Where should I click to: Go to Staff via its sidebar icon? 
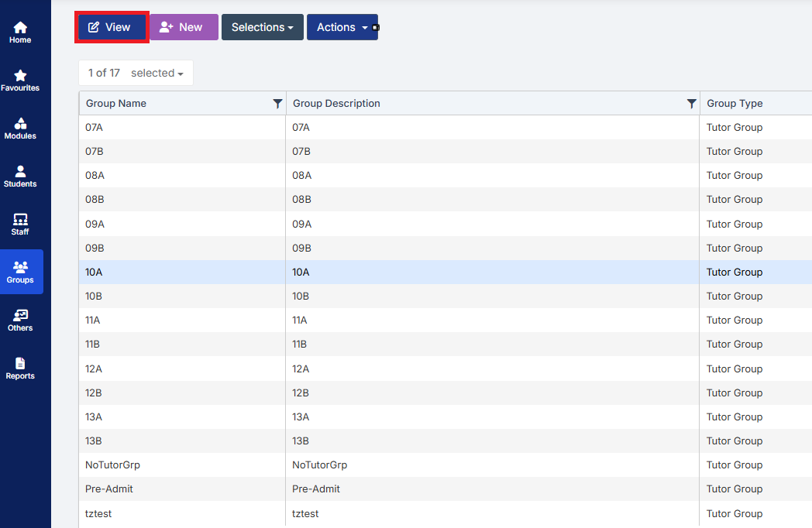[19, 222]
